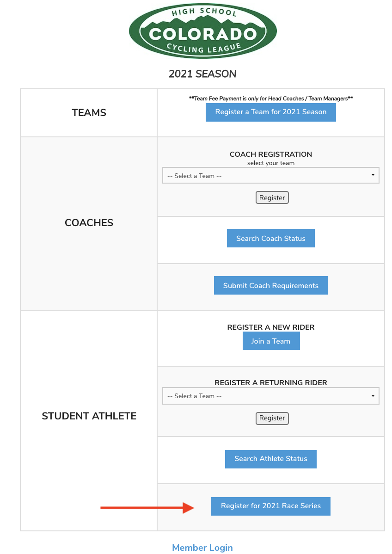Viewport: 392px width, 554px height.
Task: Select the TEAMS section label
Action: click(x=89, y=113)
